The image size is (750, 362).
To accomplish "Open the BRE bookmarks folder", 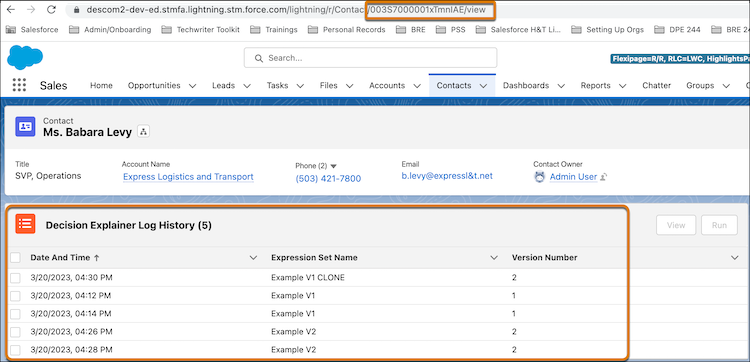I will pyautogui.click(x=411, y=30).
